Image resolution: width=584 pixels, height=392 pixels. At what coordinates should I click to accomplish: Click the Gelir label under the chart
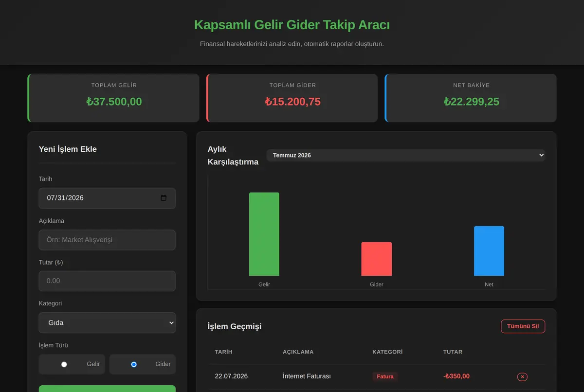coord(264,285)
